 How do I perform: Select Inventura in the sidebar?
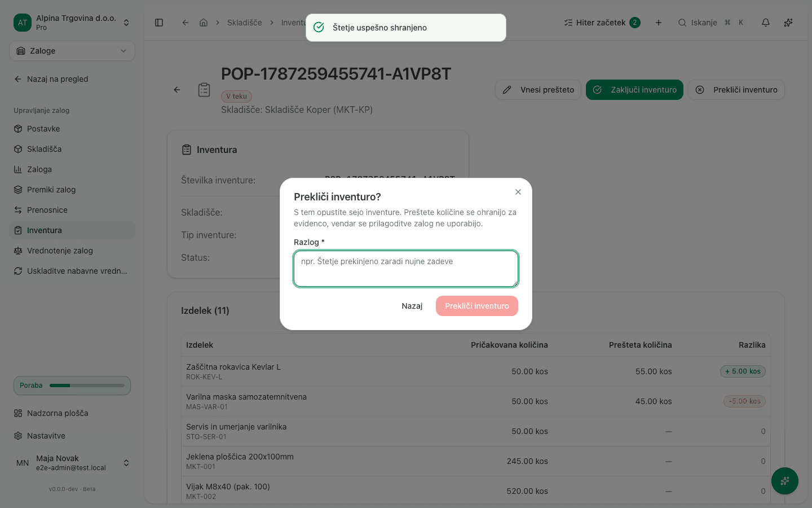(72, 230)
